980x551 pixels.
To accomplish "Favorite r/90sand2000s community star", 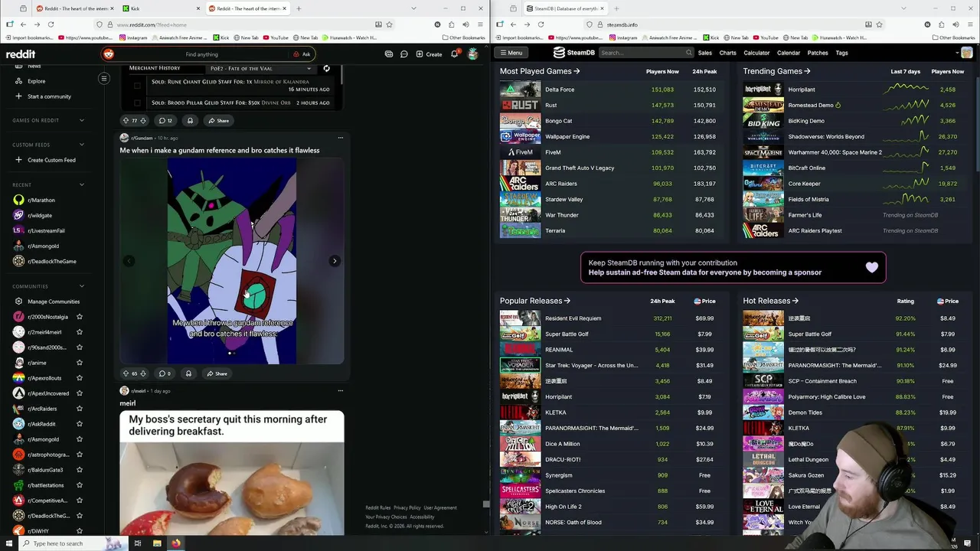I will click(79, 347).
